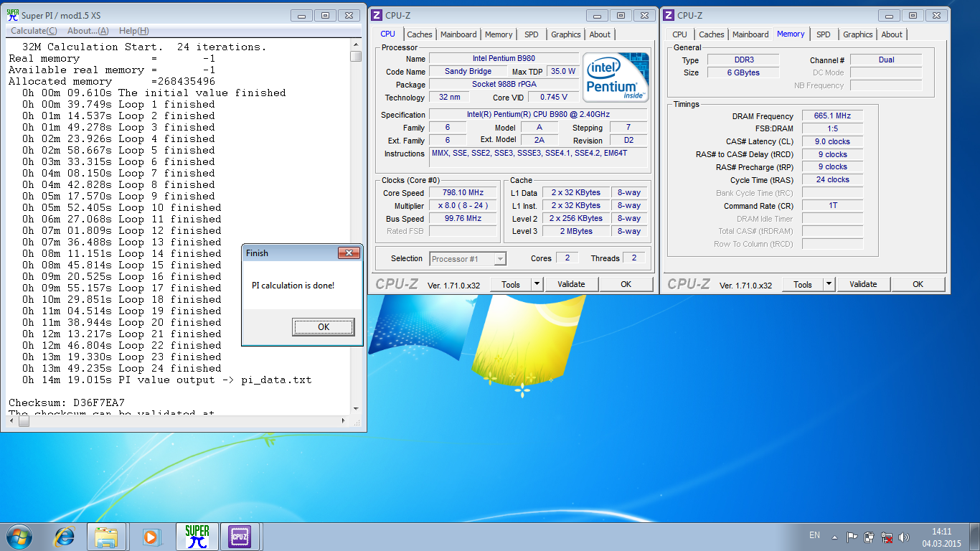Open Windows Explorer folder taskbar icon
The image size is (980, 551).
(x=107, y=536)
